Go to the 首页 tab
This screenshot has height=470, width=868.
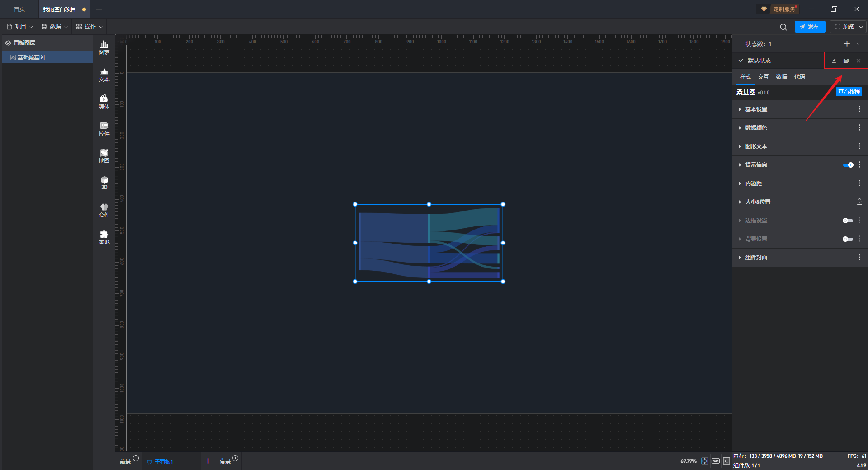(x=19, y=9)
